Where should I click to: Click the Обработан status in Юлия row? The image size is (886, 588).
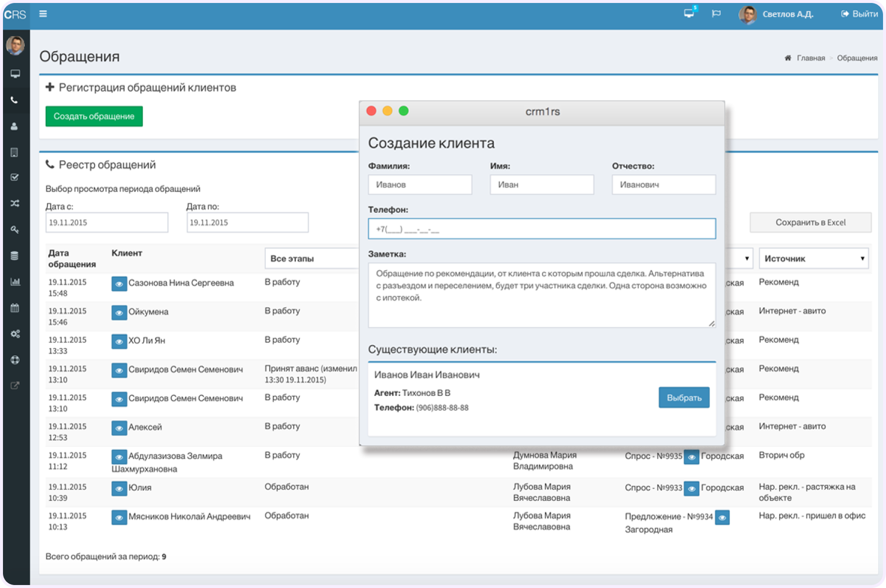[287, 487]
